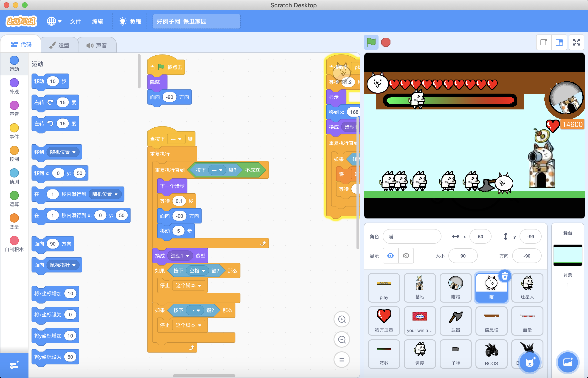
Task: Select the 进度 sprite thumbnail
Action: pyautogui.click(x=420, y=354)
